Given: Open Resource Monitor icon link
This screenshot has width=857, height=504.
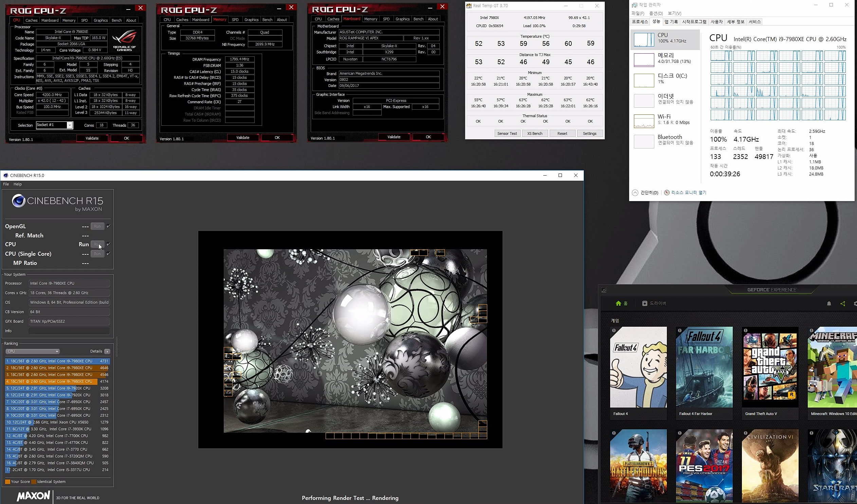Looking at the screenshot, I should (667, 193).
